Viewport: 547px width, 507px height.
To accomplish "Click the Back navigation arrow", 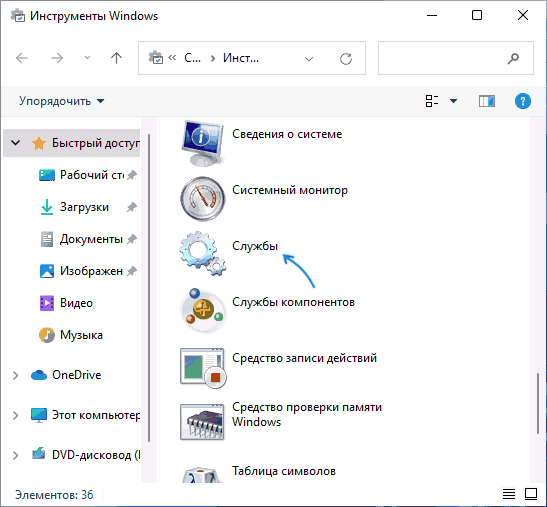I will 22,58.
